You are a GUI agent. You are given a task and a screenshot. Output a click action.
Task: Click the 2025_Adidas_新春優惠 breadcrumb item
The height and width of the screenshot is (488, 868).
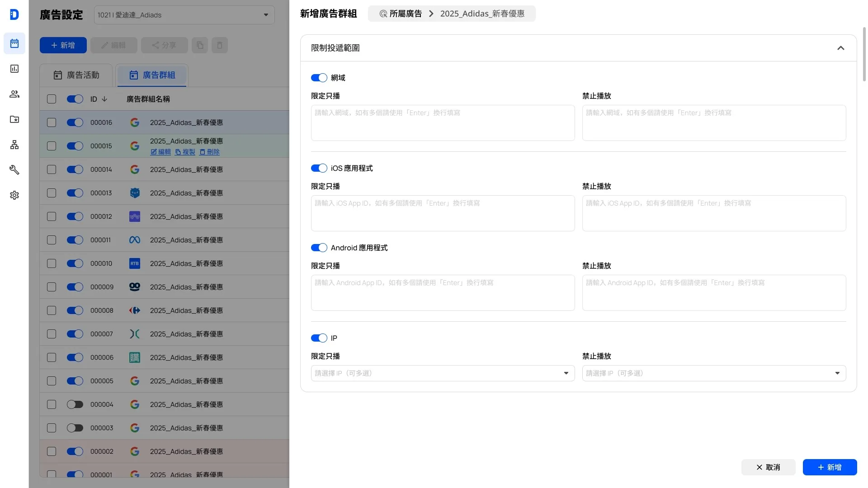click(x=482, y=14)
